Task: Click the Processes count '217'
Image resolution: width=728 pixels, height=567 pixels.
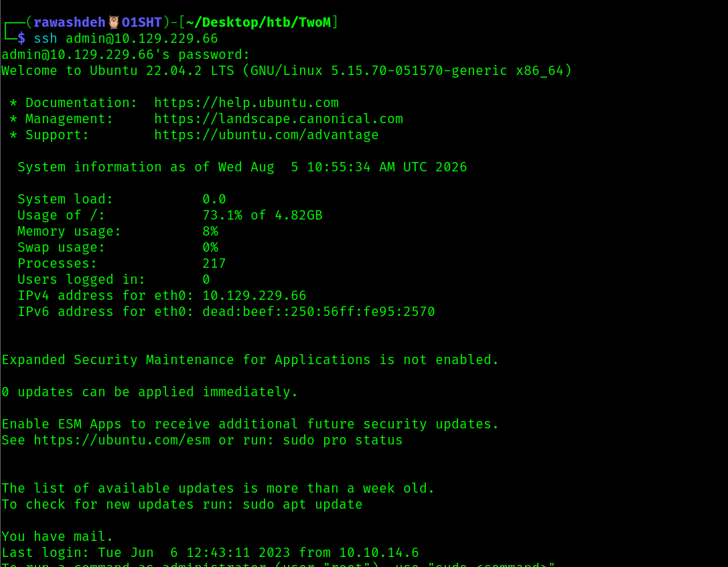Action: coord(214,264)
